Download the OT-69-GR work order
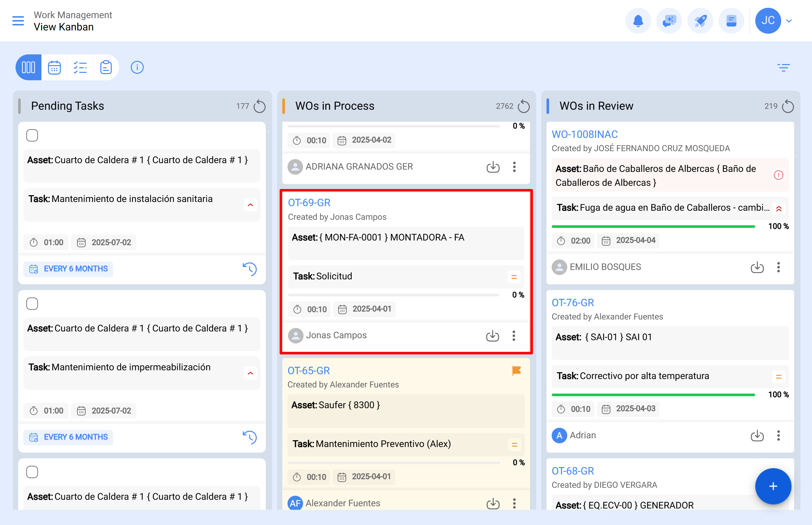 [492, 336]
